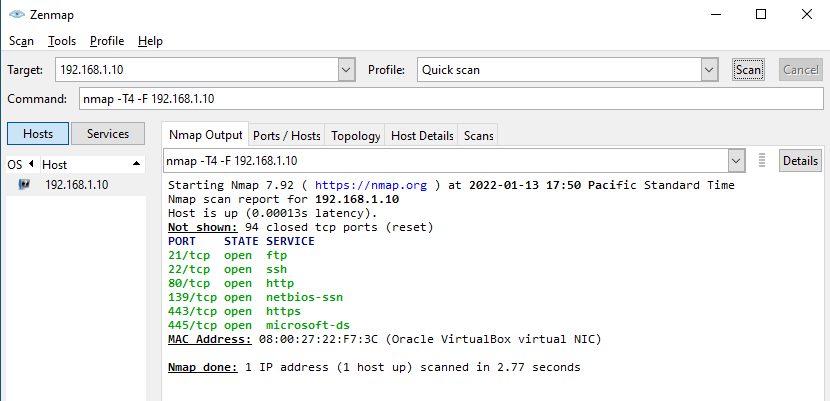
Task: Toggle the Hosts view button
Action: coord(38,134)
